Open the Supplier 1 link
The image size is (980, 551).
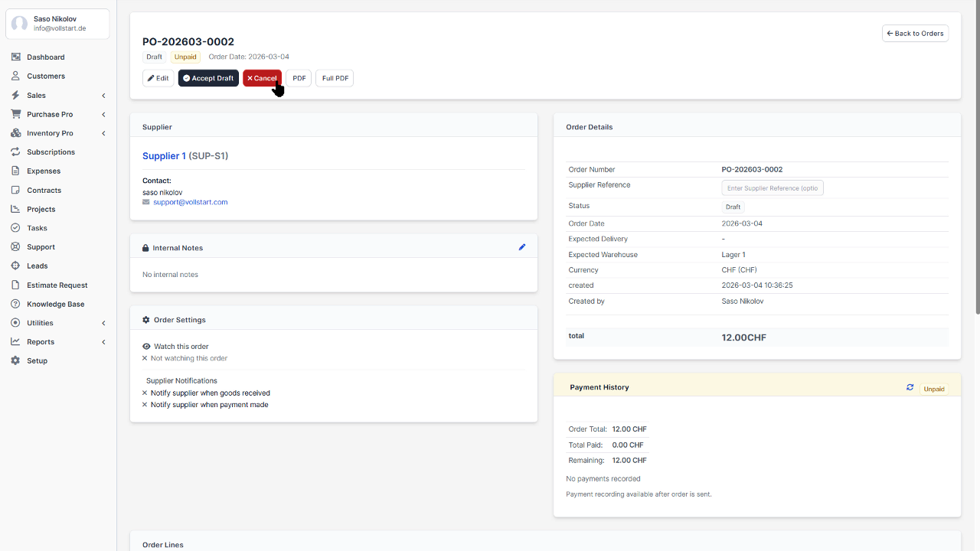click(x=164, y=156)
